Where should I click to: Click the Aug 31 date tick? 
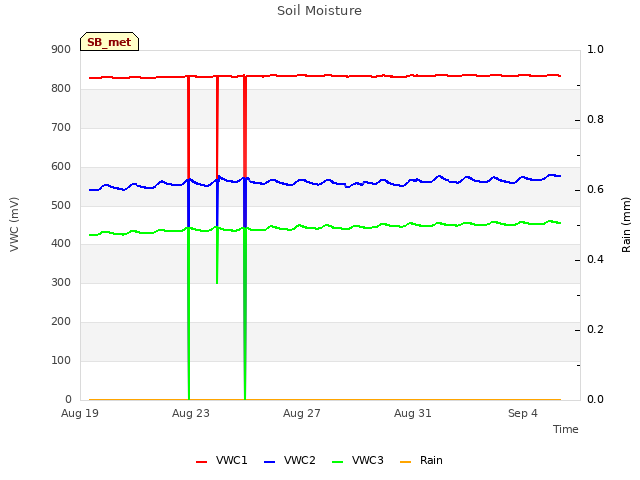tap(413, 413)
